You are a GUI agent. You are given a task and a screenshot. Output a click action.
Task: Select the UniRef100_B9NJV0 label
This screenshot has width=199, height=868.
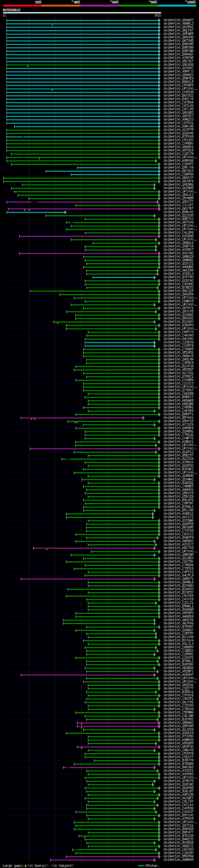point(178,212)
